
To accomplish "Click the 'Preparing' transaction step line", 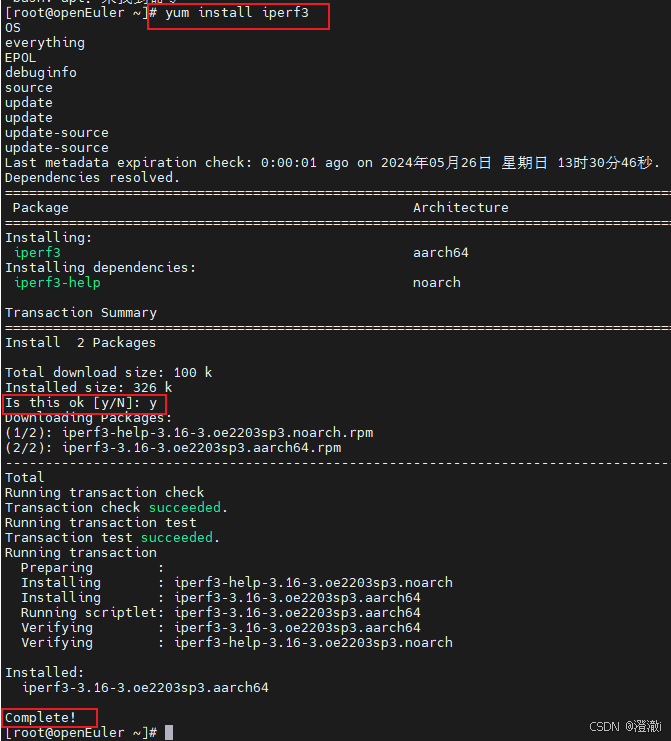I will click(92, 568).
